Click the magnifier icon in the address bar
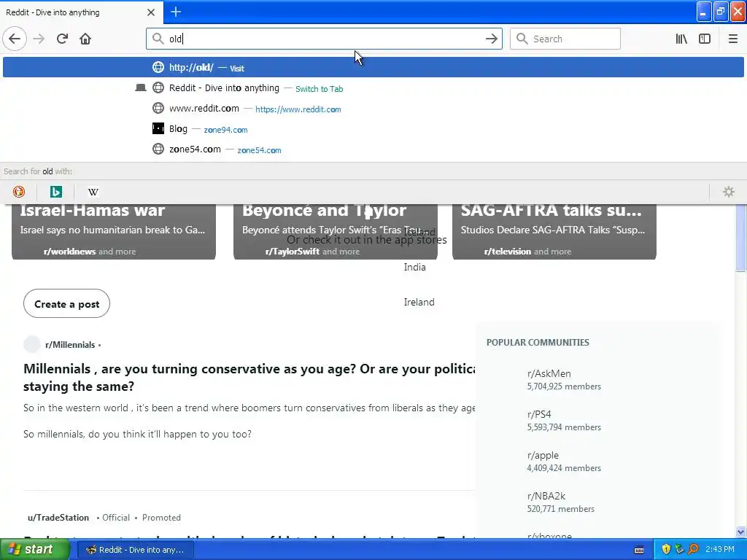Screen dimensions: 747x560 tap(158, 39)
